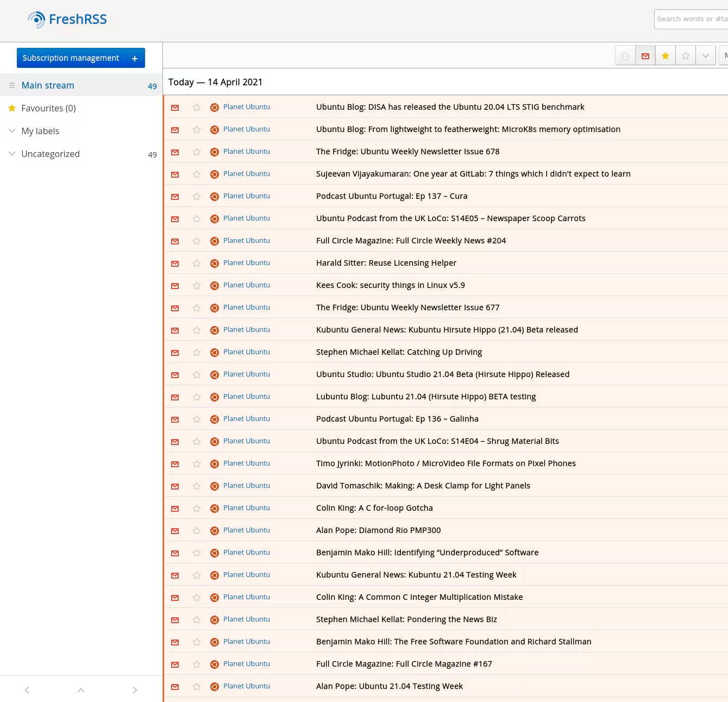Mark 'Ep 137 – Cura' envelope as read
Viewport: 728px width, 702px height.
tap(175, 197)
